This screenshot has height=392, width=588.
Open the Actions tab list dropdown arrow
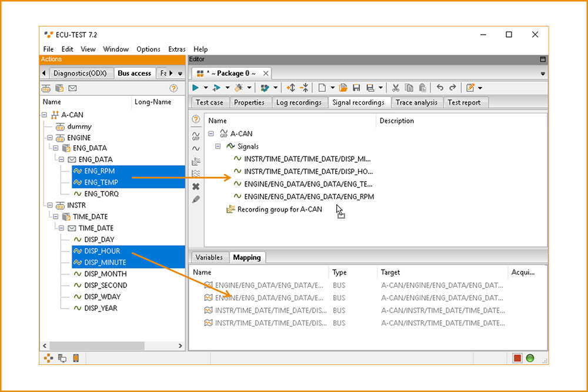180,73
